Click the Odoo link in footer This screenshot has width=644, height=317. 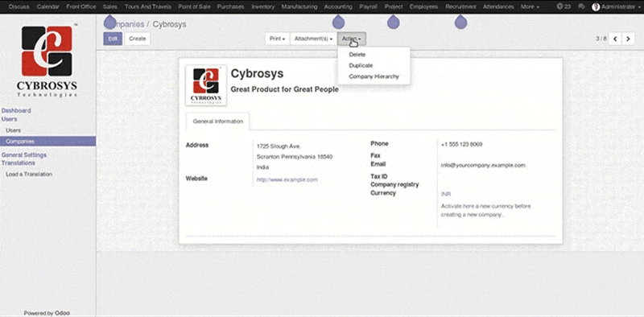click(62, 313)
